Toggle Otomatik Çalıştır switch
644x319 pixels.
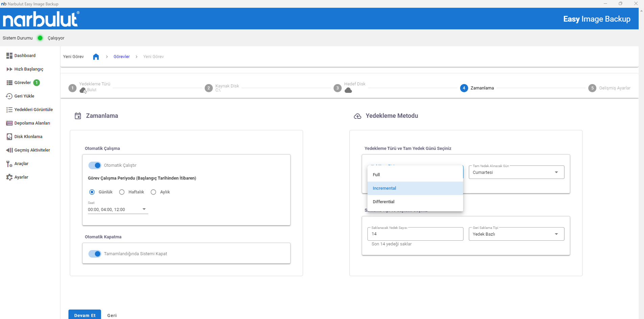tap(95, 165)
